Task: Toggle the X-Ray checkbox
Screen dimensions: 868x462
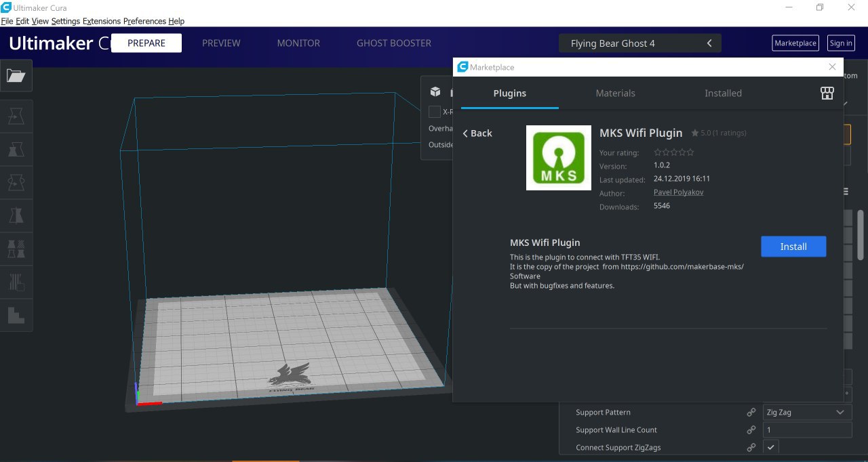Action: tap(435, 112)
